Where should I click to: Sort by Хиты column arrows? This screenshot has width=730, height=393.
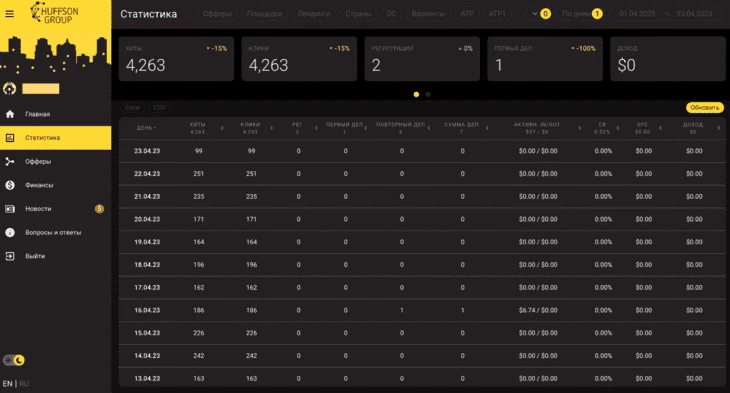[222, 128]
